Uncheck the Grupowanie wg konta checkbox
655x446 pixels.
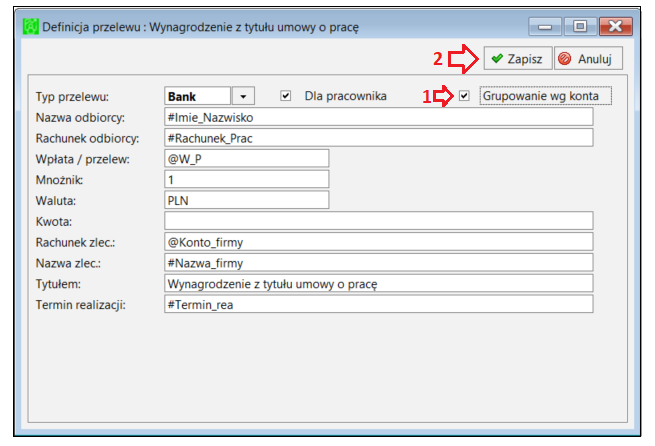(x=464, y=96)
